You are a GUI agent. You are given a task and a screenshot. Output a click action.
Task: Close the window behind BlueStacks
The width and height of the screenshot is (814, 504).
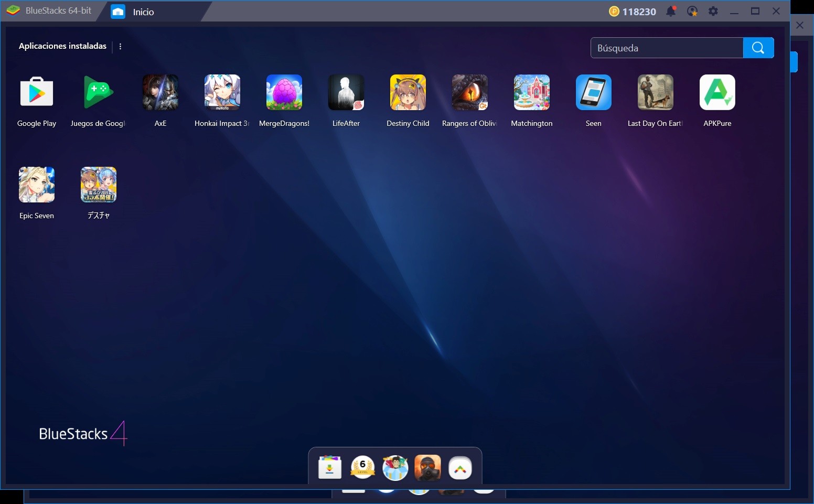pyautogui.click(x=800, y=25)
